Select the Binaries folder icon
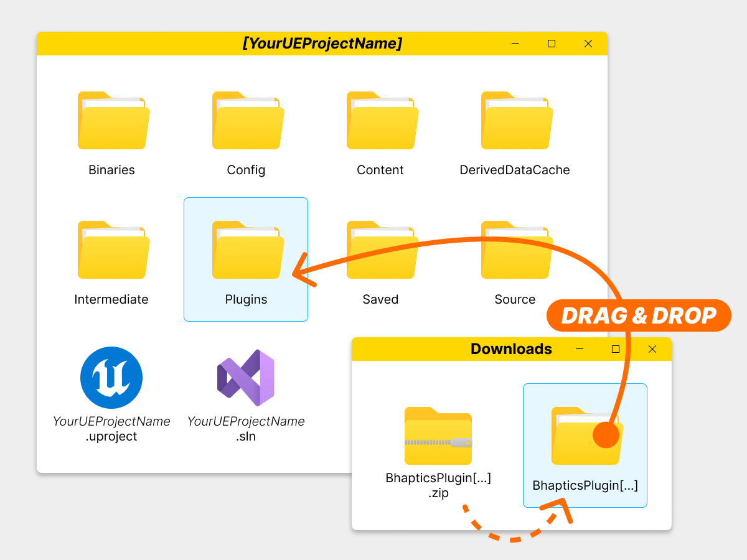 (113, 121)
